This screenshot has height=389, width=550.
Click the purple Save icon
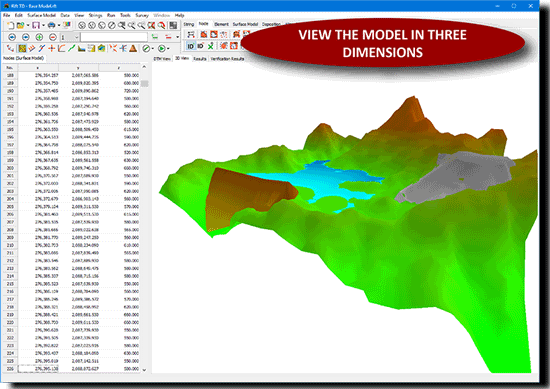(36, 25)
